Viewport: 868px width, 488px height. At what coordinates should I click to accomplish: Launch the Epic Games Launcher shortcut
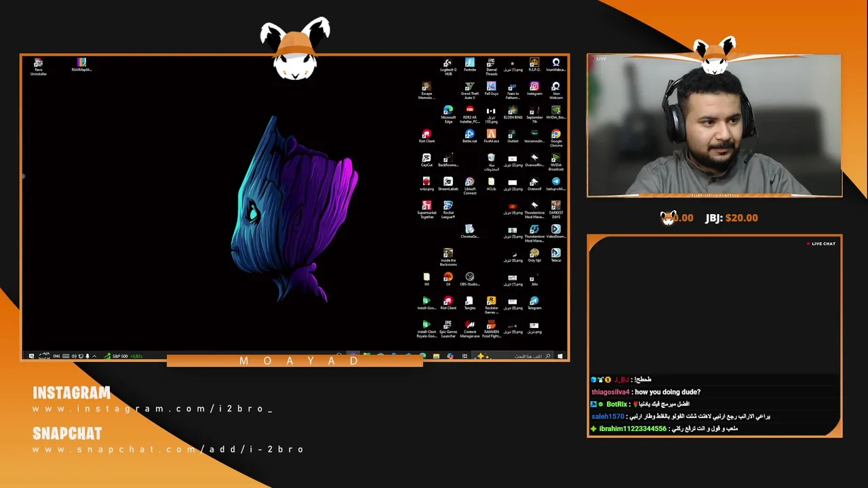point(448,328)
